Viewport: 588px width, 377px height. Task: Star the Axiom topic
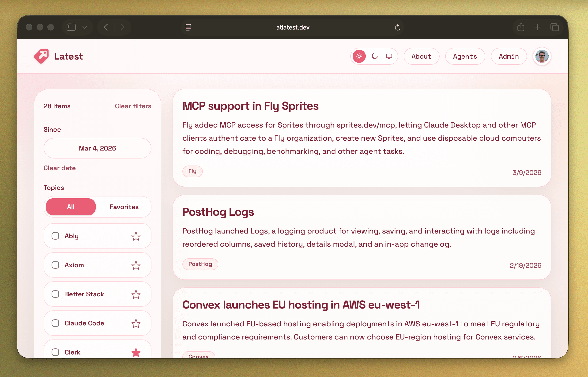136,265
